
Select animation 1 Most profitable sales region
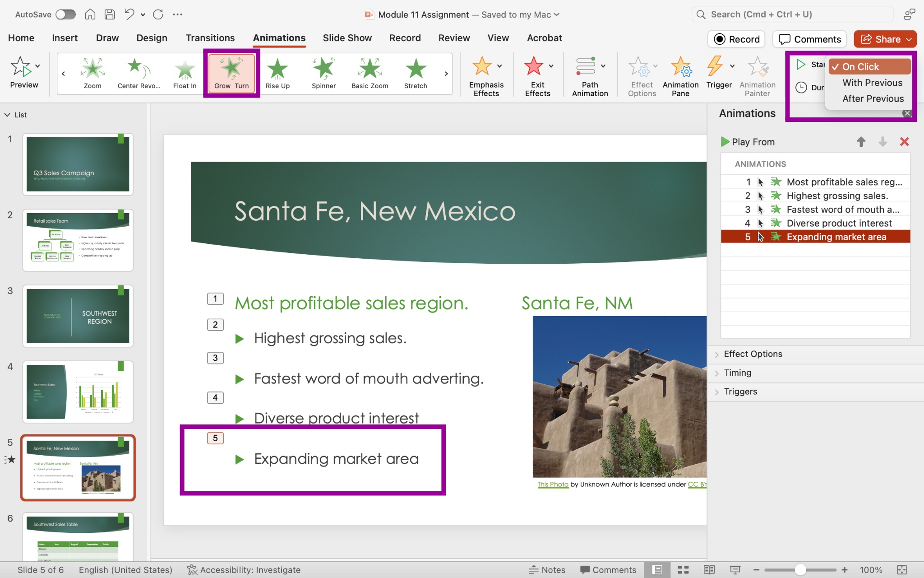[x=815, y=182]
